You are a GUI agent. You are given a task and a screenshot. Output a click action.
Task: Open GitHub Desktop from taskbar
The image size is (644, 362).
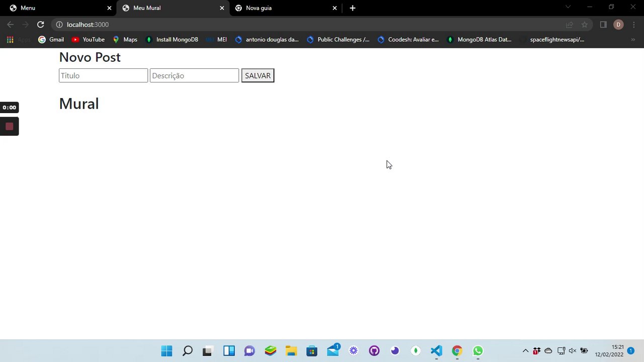point(374,351)
